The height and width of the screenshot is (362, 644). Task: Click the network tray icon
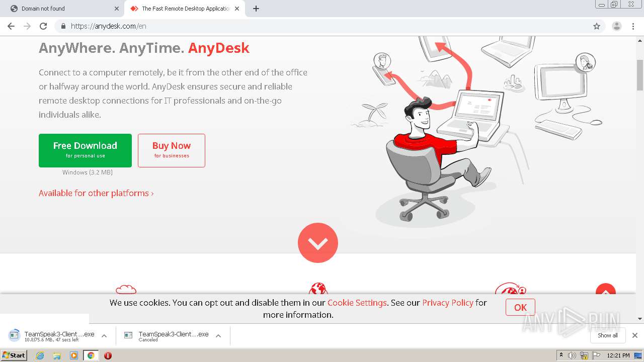(x=584, y=355)
